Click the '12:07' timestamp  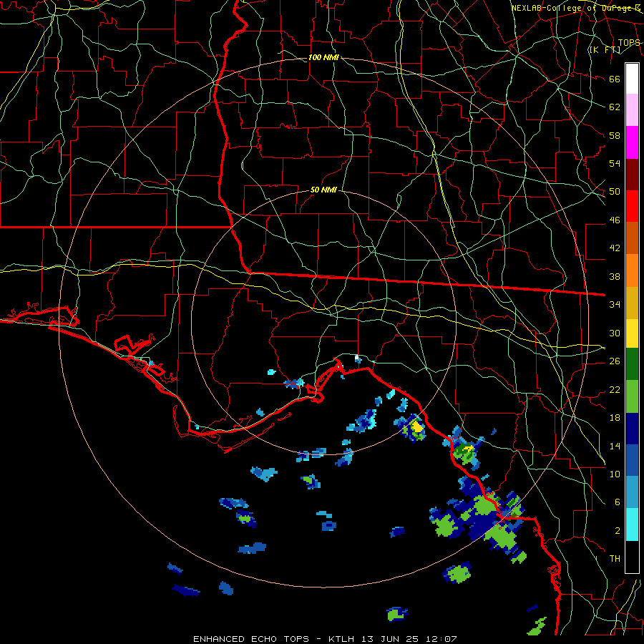pos(442,639)
